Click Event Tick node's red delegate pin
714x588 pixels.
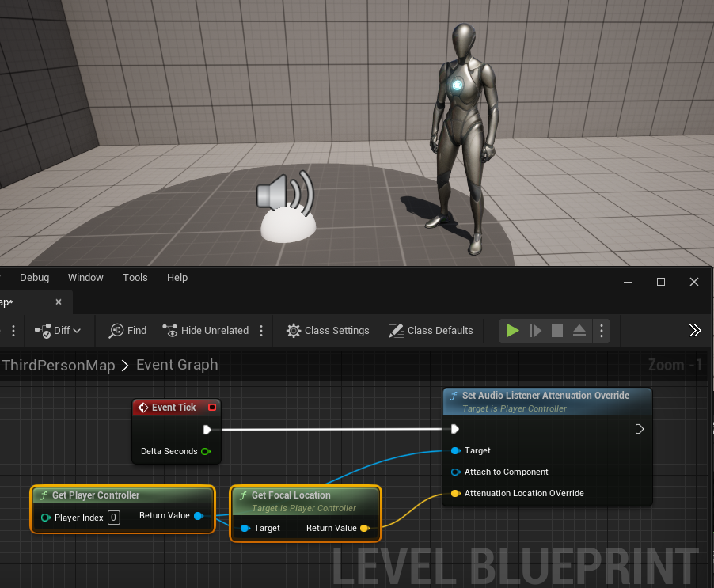pyautogui.click(x=211, y=408)
